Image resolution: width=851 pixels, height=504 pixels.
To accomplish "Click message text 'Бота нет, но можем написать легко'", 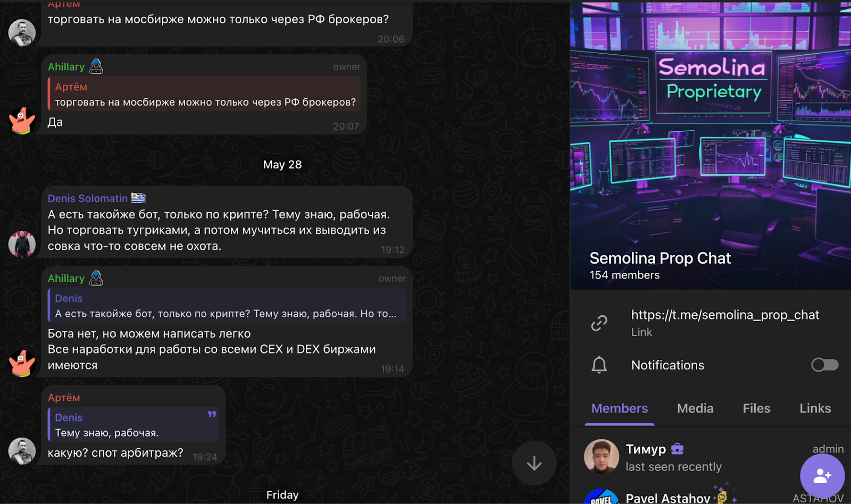I will pos(149,334).
